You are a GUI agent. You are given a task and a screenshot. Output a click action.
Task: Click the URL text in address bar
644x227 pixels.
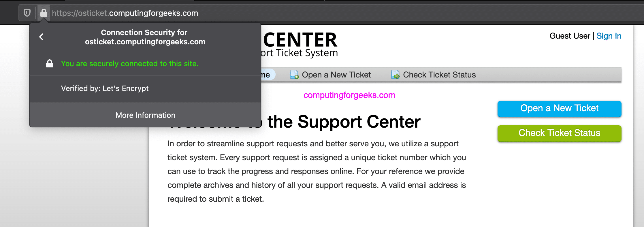125,13
